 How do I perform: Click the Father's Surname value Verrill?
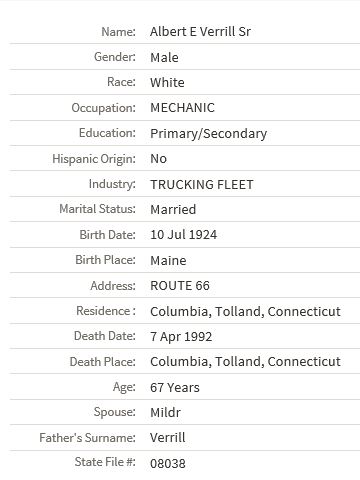[x=168, y=438]
